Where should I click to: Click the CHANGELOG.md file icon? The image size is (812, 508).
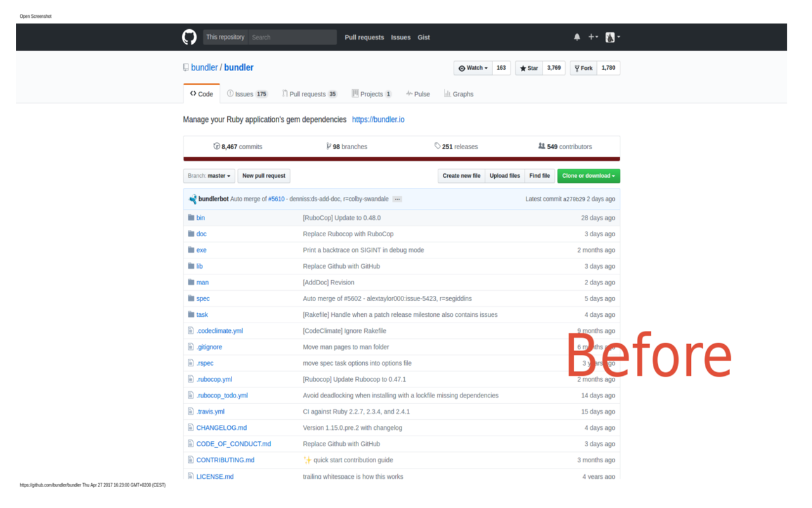click(190, 428)
